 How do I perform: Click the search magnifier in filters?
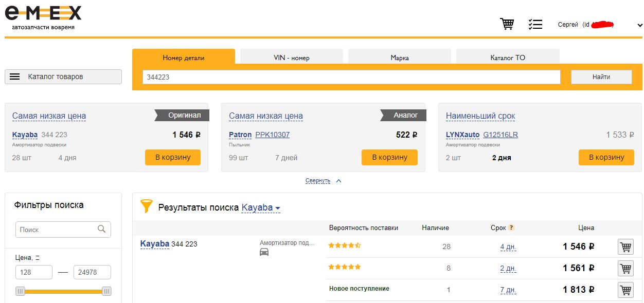point(101,229)
